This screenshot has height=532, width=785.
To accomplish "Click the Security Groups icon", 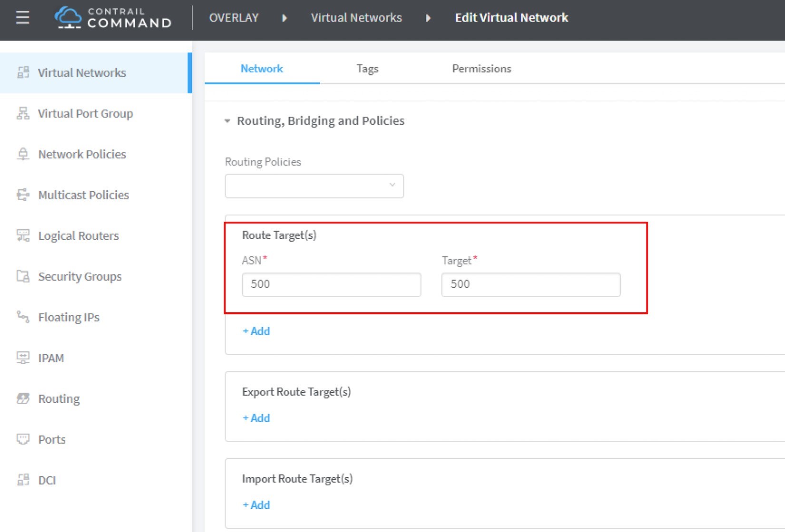I will [x=23, y=276].
